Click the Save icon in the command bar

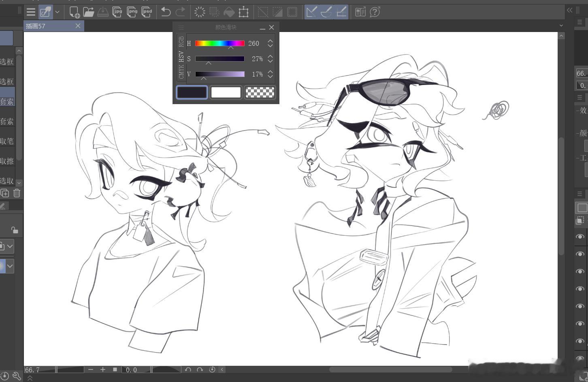[x=103, y=12]
